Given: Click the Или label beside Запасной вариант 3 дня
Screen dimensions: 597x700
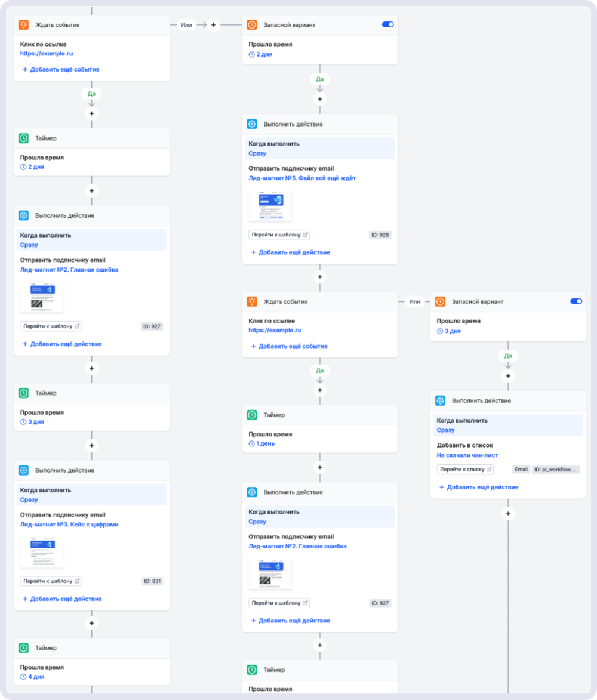Looking at the screenshot, I should (415, 302).
